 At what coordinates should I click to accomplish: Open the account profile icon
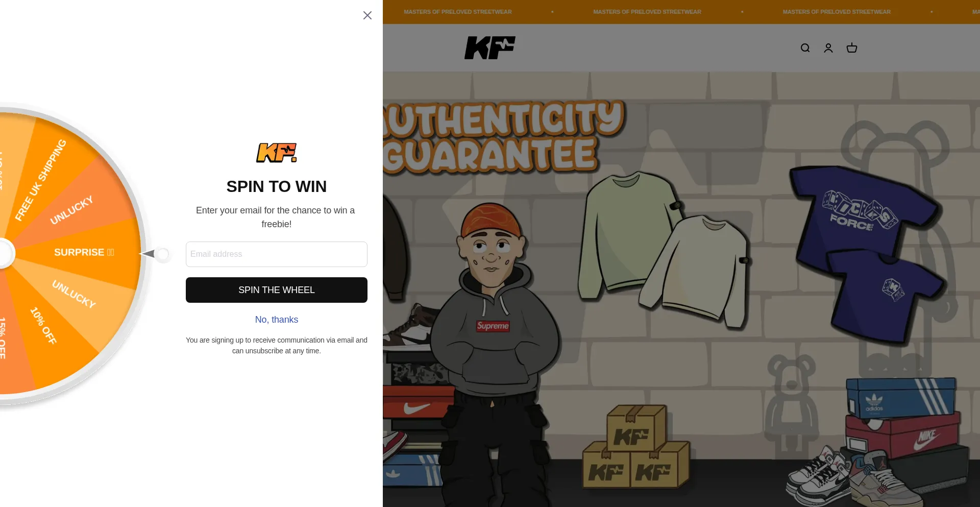[x=828, y=48]
